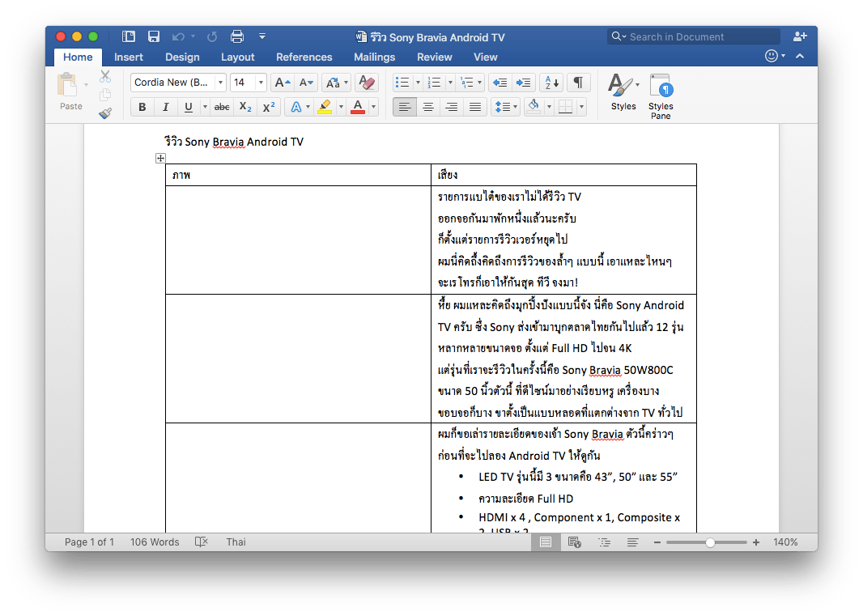Screen dimensions: 863x616
Task: Toggle Italic formatting
Action: click(165, 107)
